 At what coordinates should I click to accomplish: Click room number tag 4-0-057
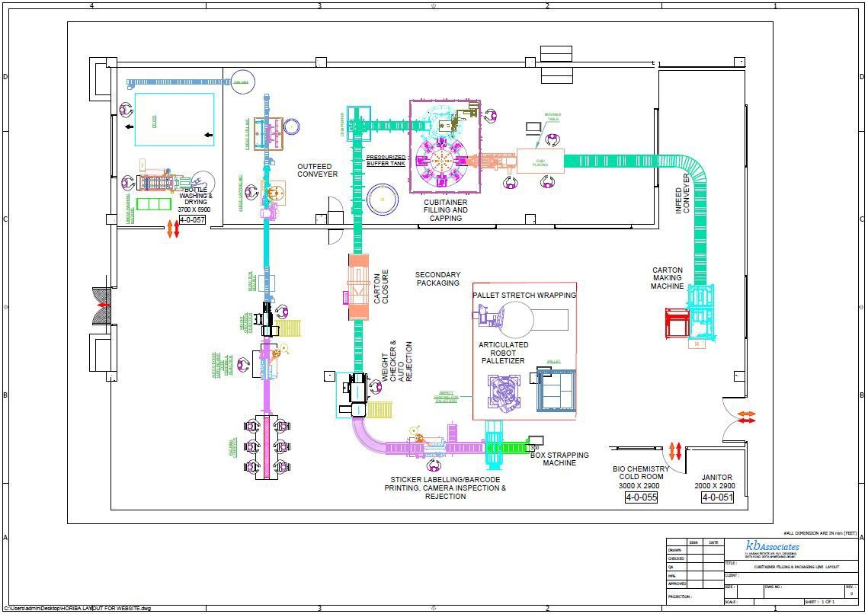(192, 220)
